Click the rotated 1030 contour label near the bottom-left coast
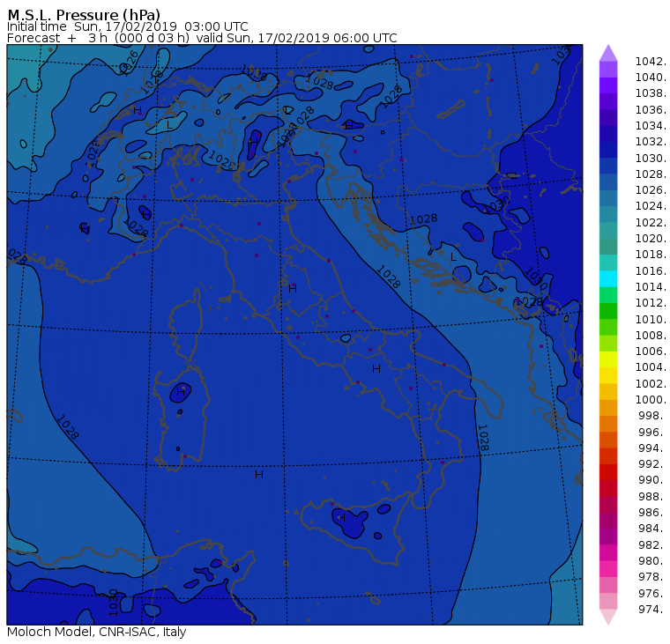Image resolution: width=670 pixels, height=644 pixels. click(113, 603)
